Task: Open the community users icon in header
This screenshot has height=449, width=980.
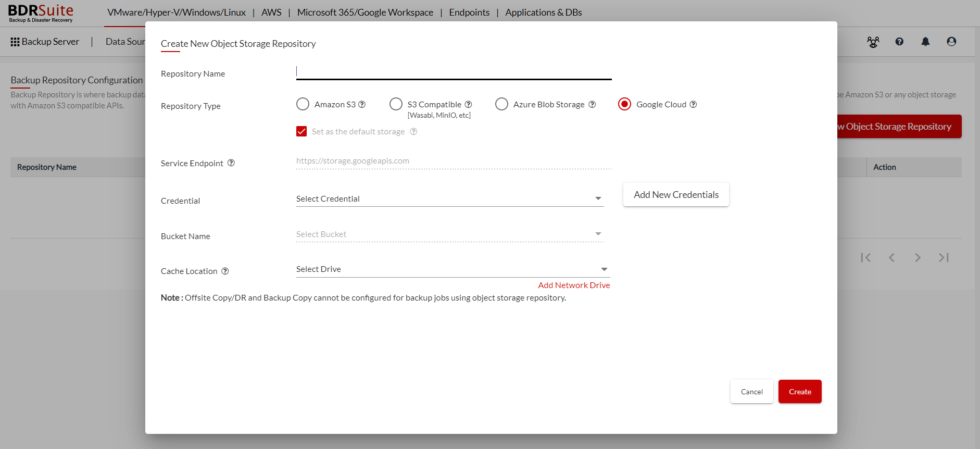Action: click(873, 42)
